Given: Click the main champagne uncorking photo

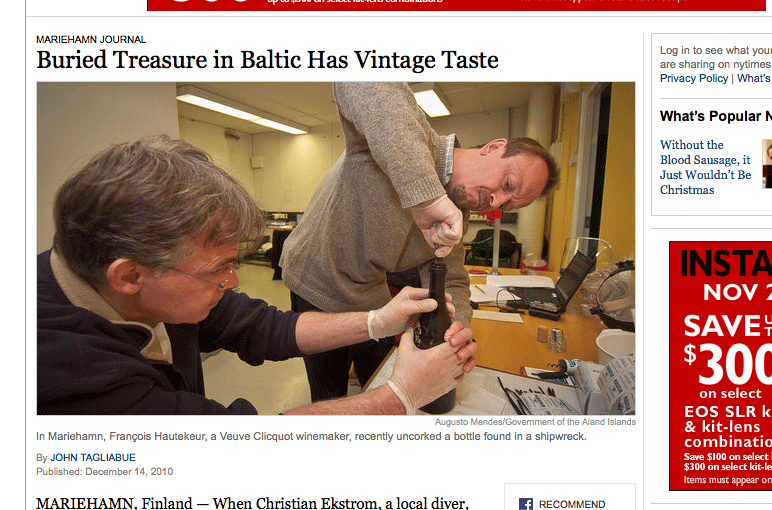Looking at the screenshot, I should (336, 249).
